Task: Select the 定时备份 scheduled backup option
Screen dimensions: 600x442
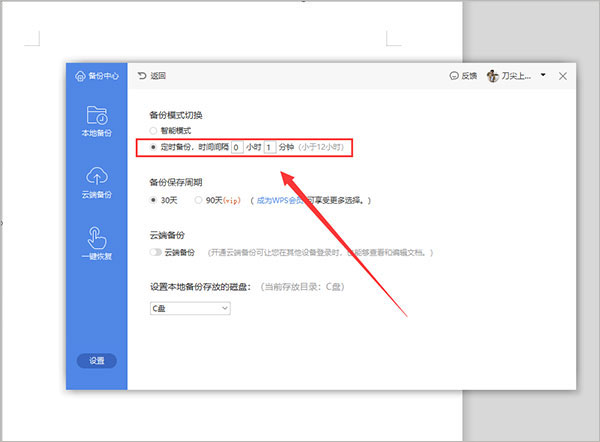Action: 153,147
